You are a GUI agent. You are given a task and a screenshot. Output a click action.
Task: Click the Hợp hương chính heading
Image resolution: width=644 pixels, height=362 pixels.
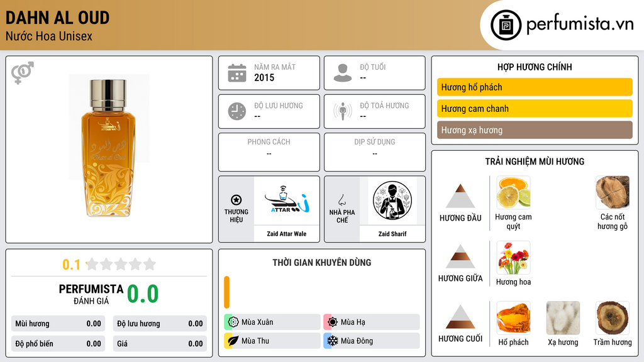[535, 67]
